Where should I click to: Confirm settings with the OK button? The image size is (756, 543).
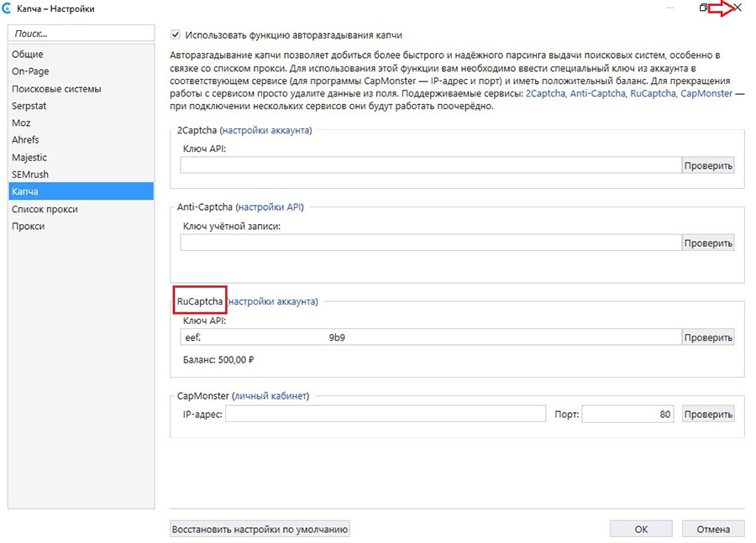pyautogui.click(x=641, y=530)
